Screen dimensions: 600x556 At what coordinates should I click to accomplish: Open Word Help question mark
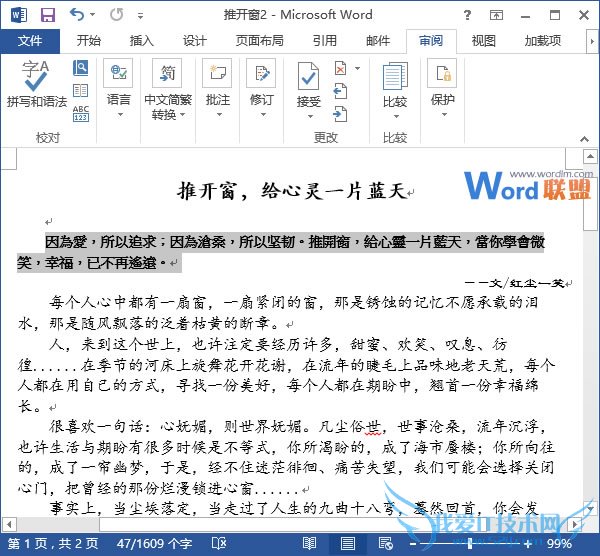click(x=467, y=15)
